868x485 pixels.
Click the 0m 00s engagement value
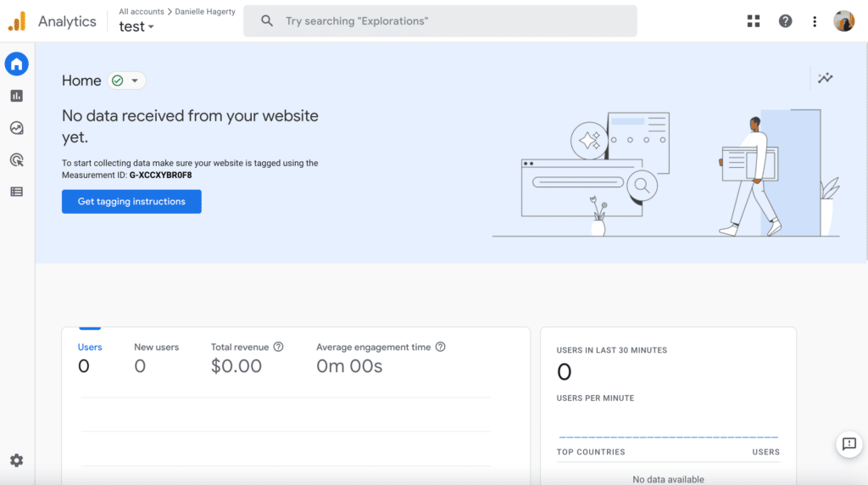(349, 366)
